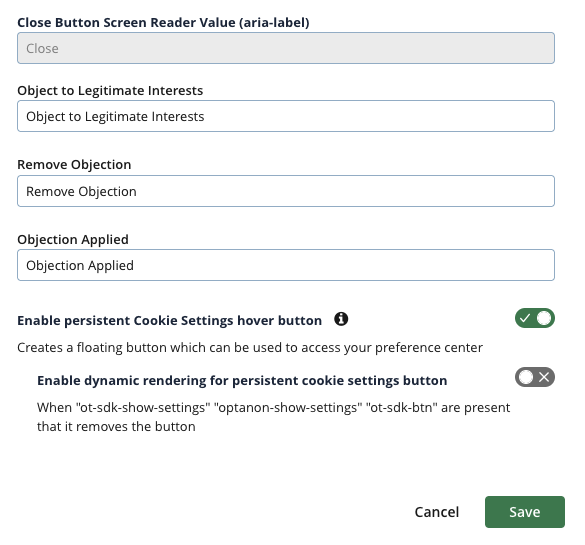This screenshot has width=585, height=545.
Task: Save the preference center settings
Action: [525, 512]
